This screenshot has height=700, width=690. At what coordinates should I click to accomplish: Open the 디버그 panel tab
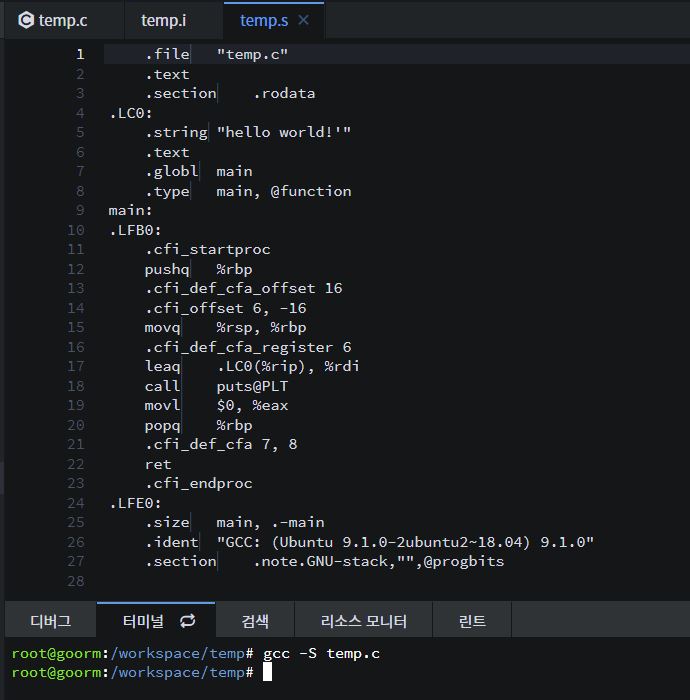pyautogui.click(x=50, y=621)
